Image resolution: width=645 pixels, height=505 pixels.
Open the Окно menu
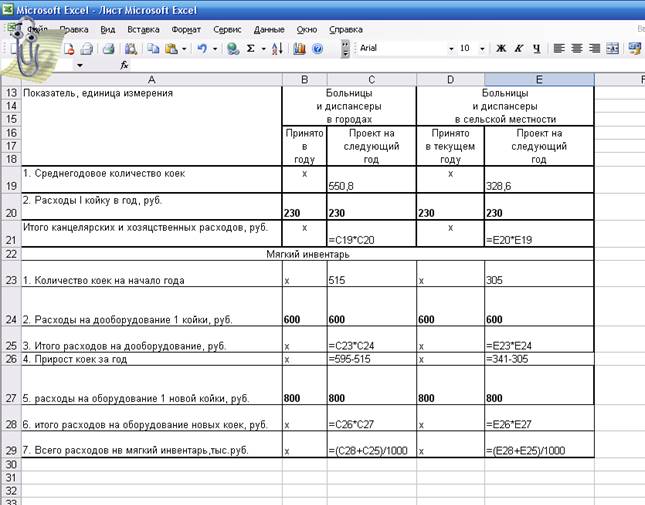(307, 30)
